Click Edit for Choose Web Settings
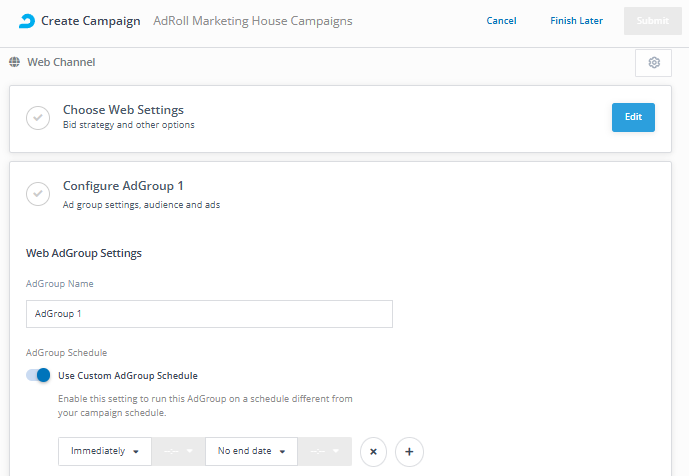 633,117
